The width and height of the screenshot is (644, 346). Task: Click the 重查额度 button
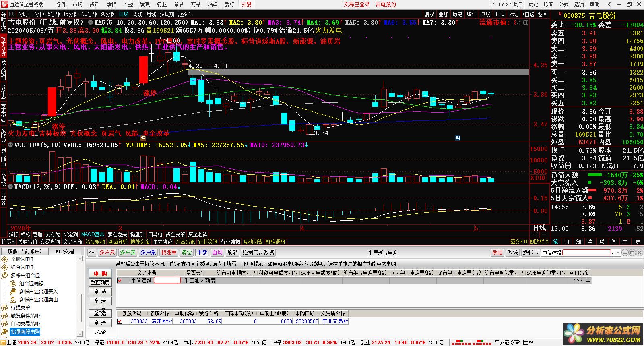coord(100,283)
